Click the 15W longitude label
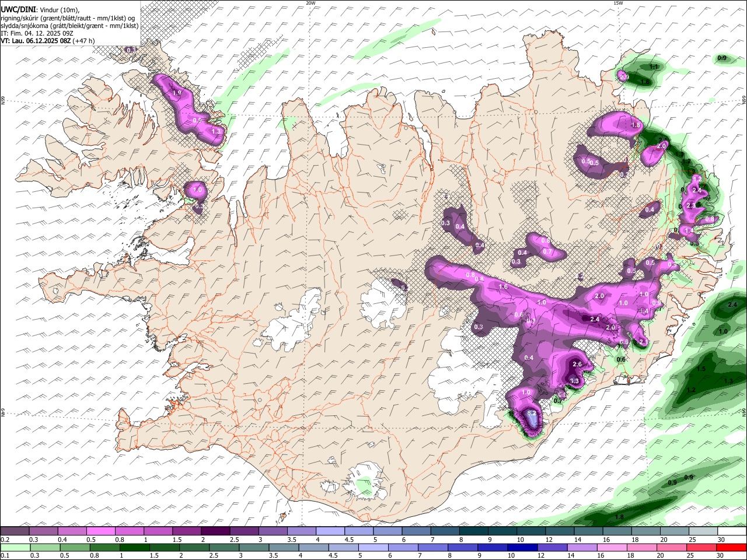Viewport: 747px width, 560px height. point(618,2)
